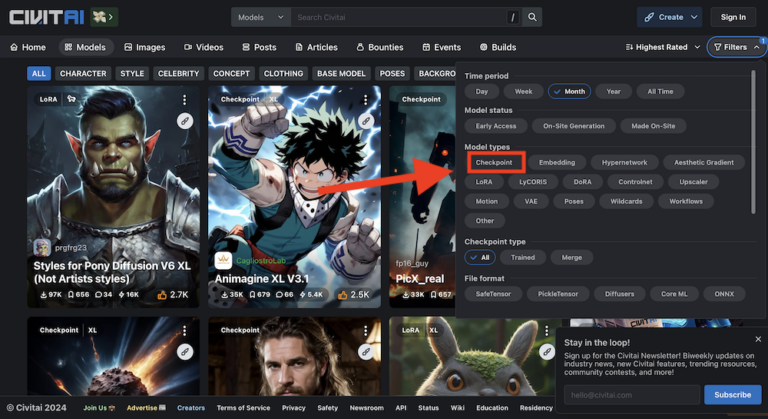Click the Sign In button
Viewport: 768px width, 419px height.
733,17
